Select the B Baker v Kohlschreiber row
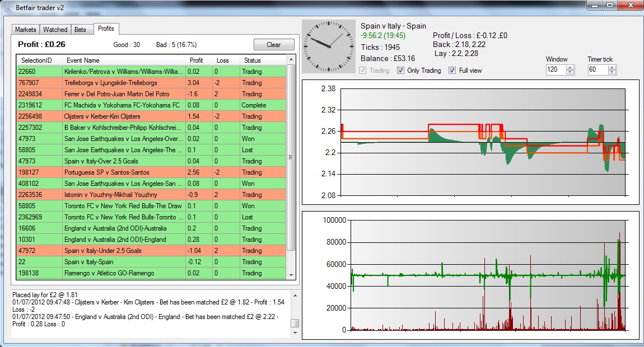644x347 pixels. tap(151, 127)
